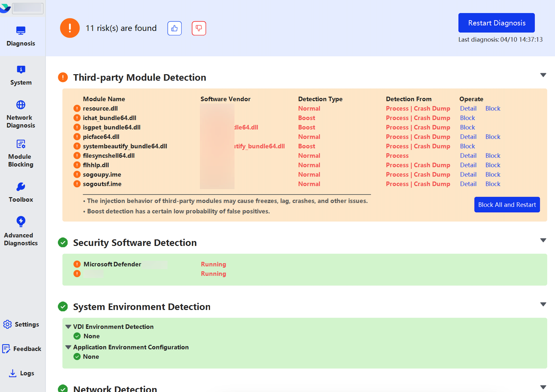Collapse Application Environment Configuration triangle
The width and height of the screenshot is (555, 392).
tap(68, 347)
